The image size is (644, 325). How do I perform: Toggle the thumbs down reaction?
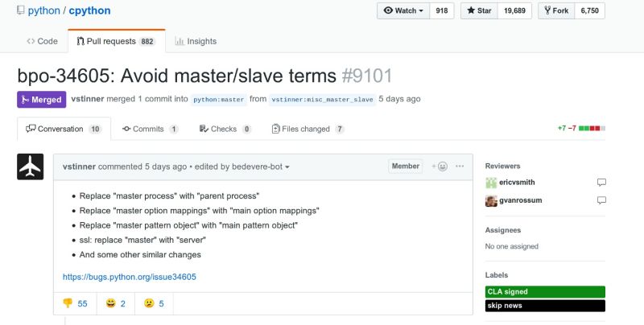pos(75,303)
